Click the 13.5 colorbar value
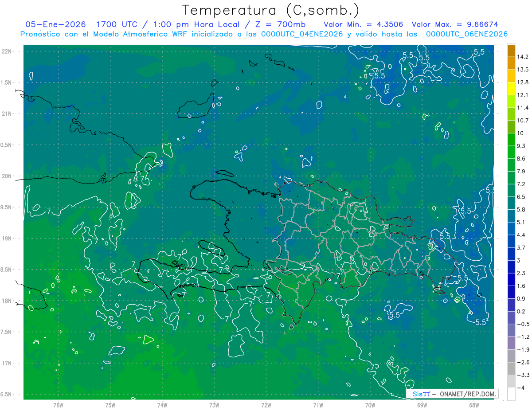 pos(522,70)
